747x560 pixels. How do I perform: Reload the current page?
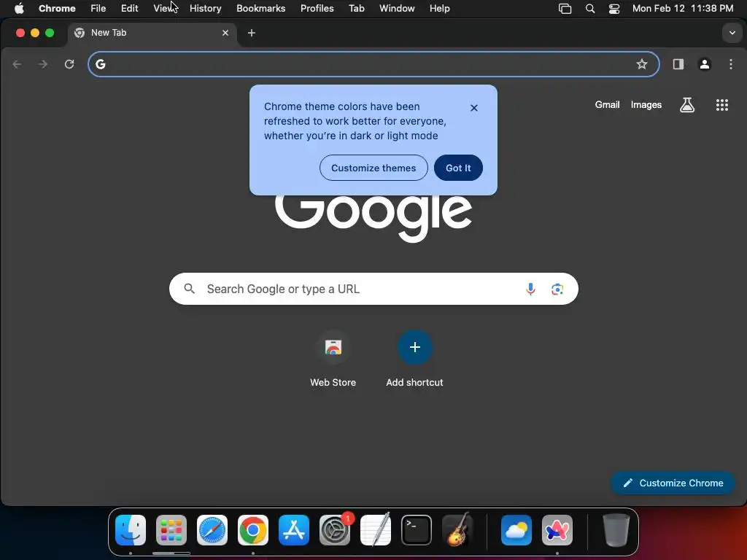(x=69, y=64)
